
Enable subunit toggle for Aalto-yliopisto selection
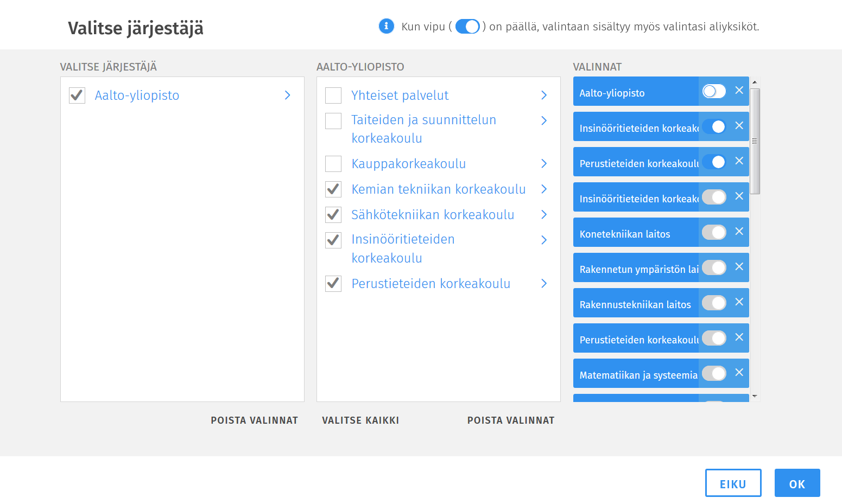coord(714,91)
